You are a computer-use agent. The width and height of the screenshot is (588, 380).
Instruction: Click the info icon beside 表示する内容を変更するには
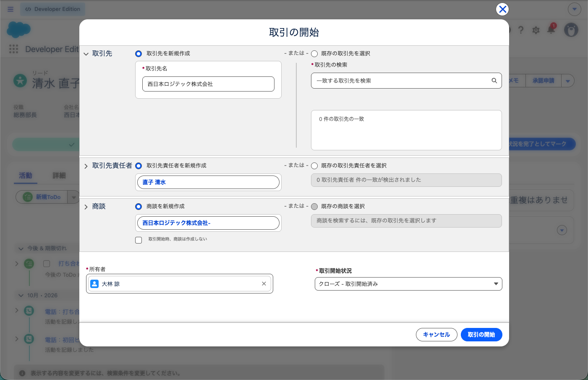(22, 373)
